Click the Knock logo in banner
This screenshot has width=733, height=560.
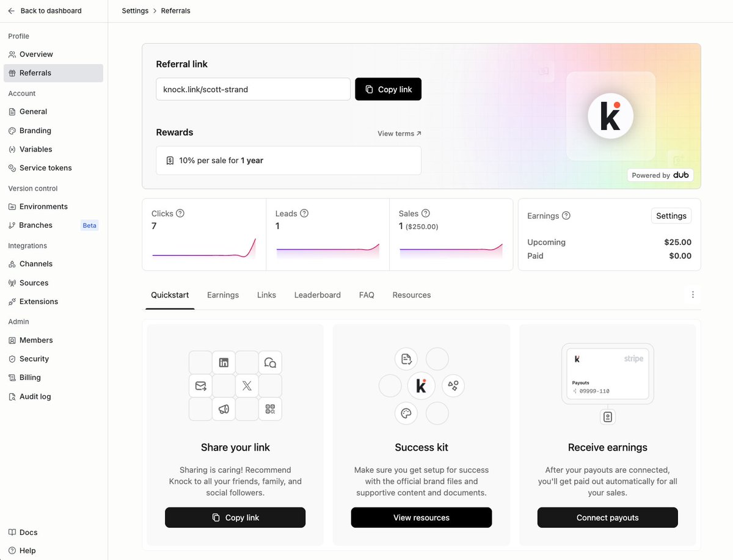coord(611,116)
